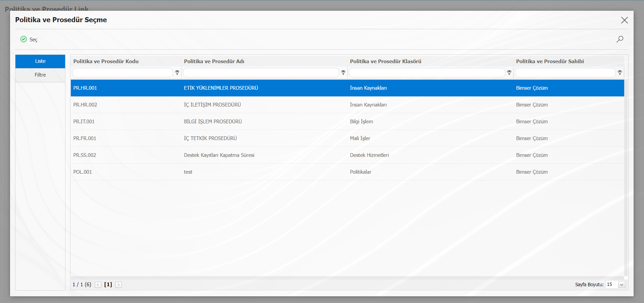Click the test name cell
The width and height of the screenshot is (644, 303).
point(188,172)
